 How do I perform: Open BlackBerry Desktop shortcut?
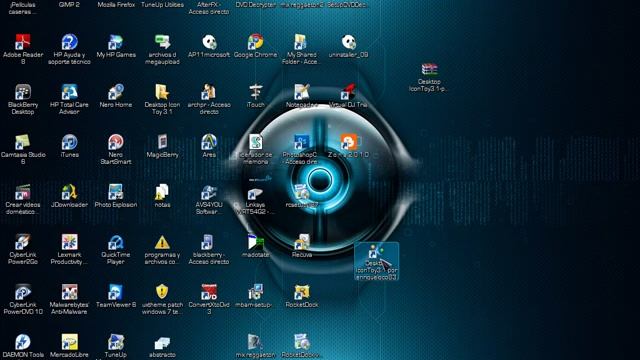click(x=23, y=92)
